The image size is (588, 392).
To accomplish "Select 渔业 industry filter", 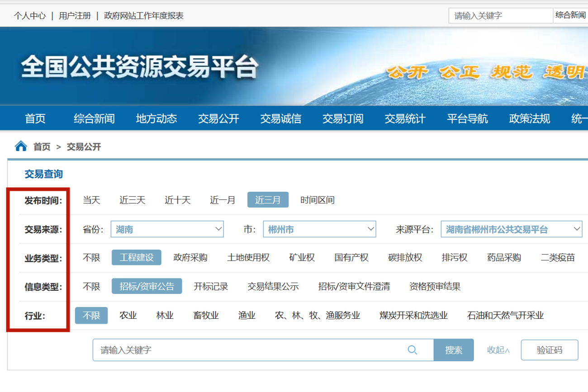I will (x=247, y=315).
